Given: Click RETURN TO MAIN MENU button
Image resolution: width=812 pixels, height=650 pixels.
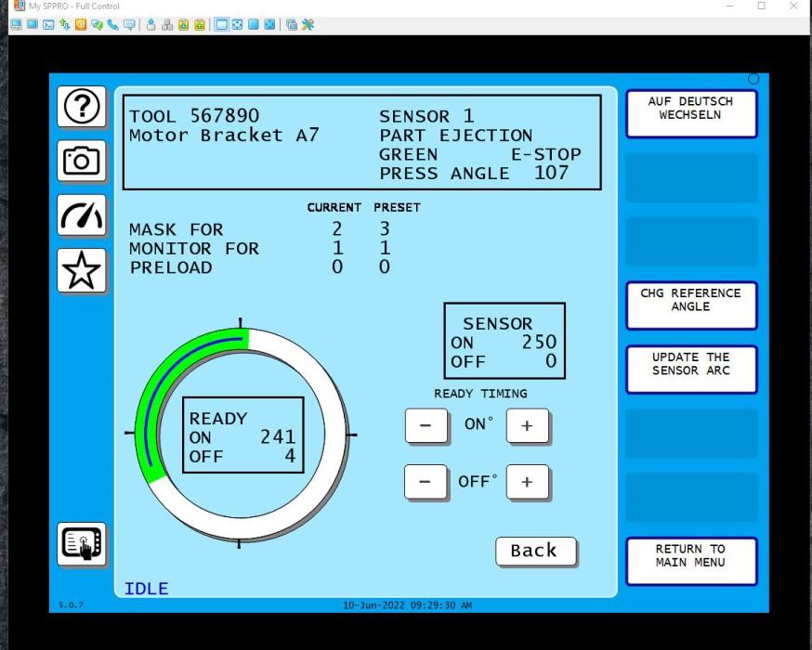Looking at the screenshot, I should pos(691,562).
